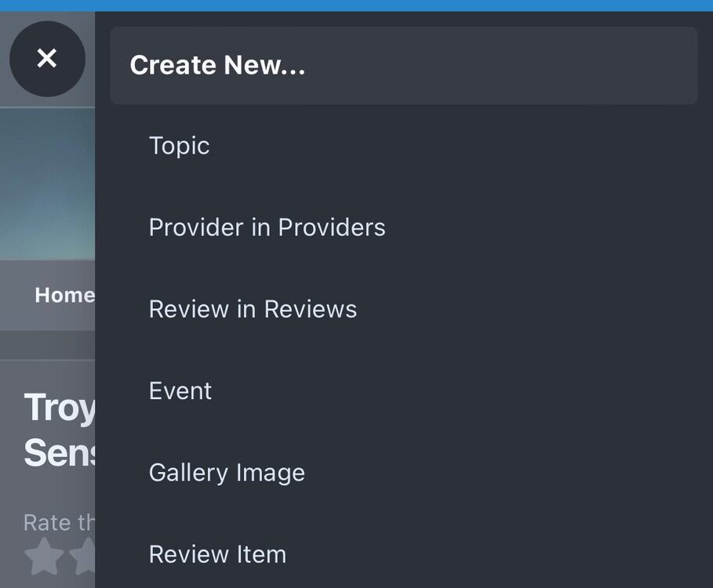This screenshot has height=588, width=713.
Task: Choose Provider in Providers
Action: (267, 227)
